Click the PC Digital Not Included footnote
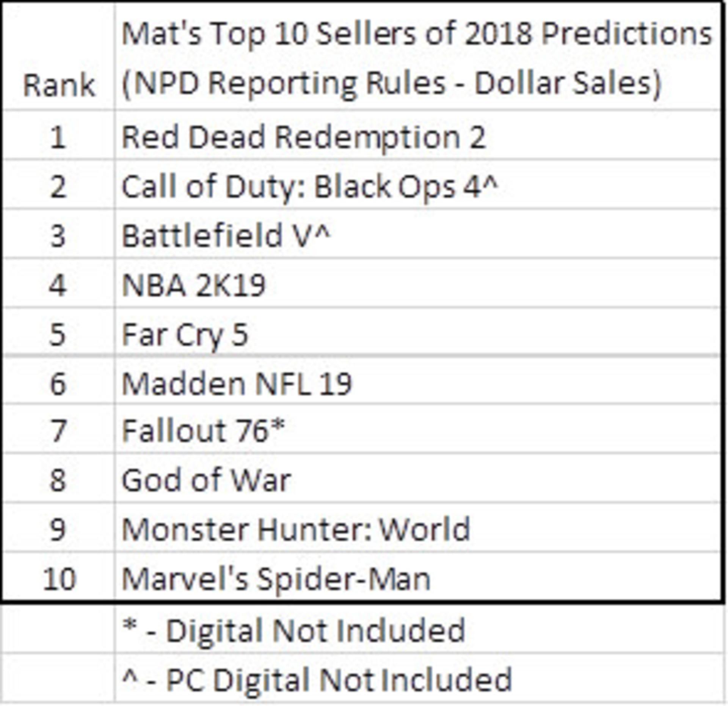 [417, 678]
